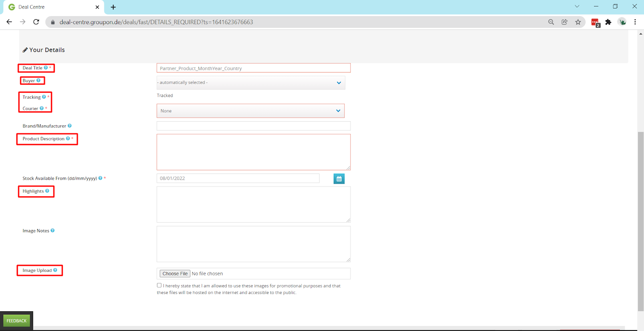Viewport: 644px width, 331px height.
Task: Reload the page with refresh icon
Action: click(x=36, y=22)
